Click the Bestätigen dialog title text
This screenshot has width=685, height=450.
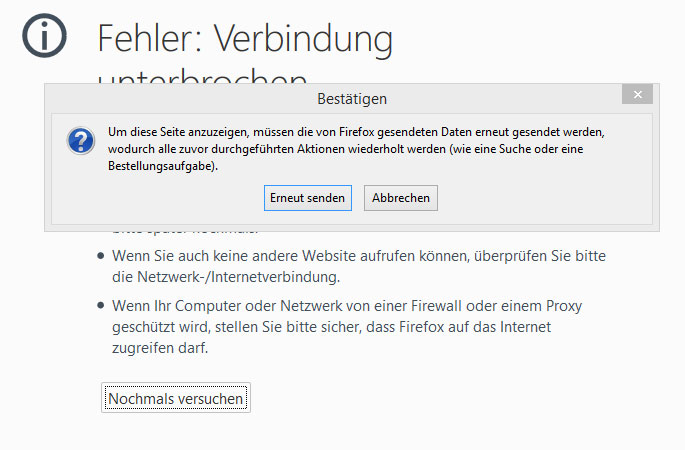[351, 99]
